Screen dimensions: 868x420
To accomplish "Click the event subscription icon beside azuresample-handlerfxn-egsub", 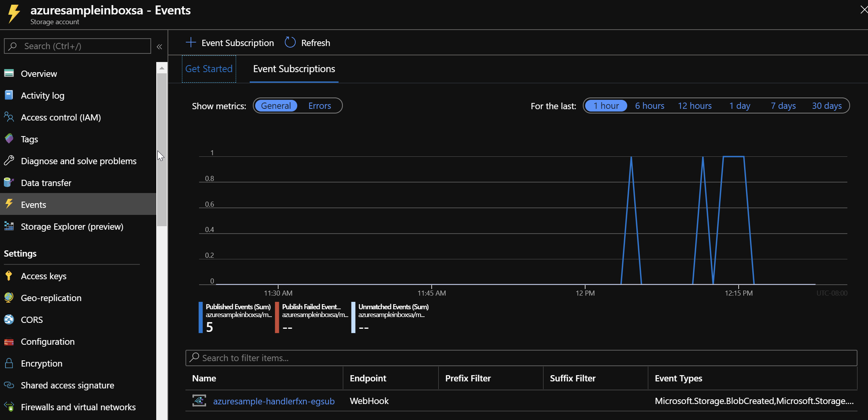I will click(x=199, y=401).
